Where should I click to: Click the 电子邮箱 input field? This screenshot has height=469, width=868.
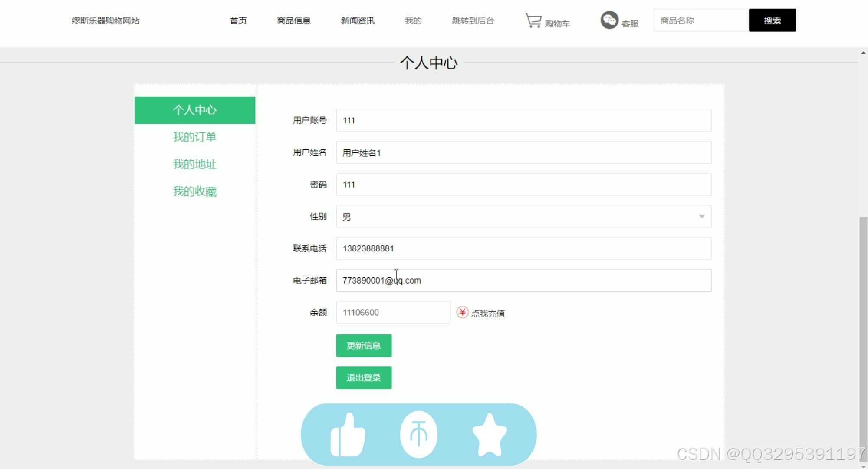[523, 280]
